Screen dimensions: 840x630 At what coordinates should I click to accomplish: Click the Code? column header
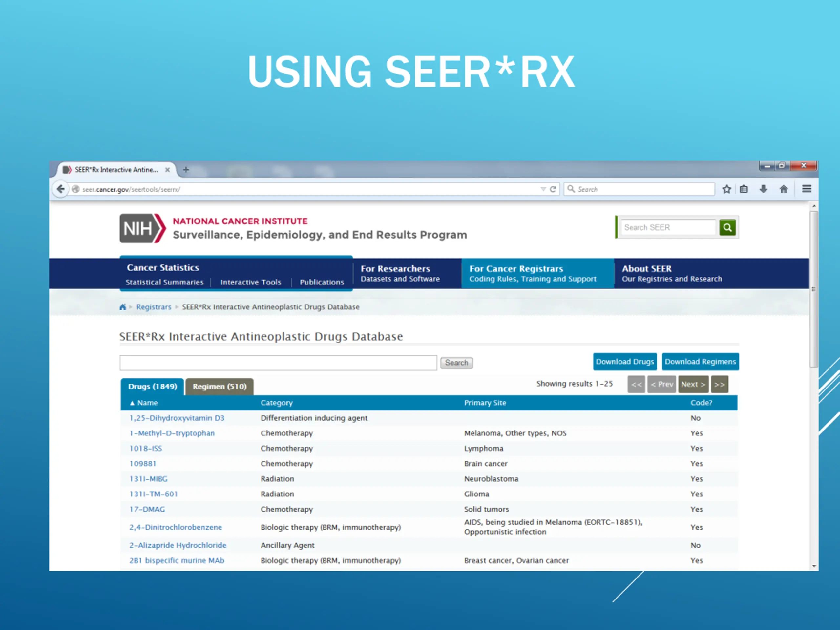(701, 403)
